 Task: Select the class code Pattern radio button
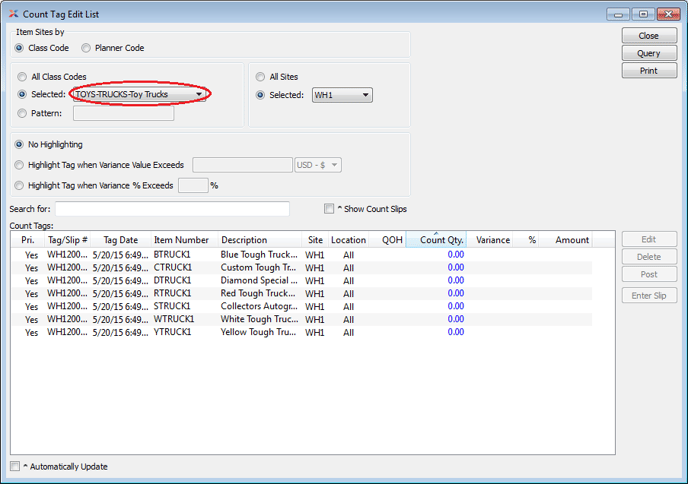click(22, 113)
